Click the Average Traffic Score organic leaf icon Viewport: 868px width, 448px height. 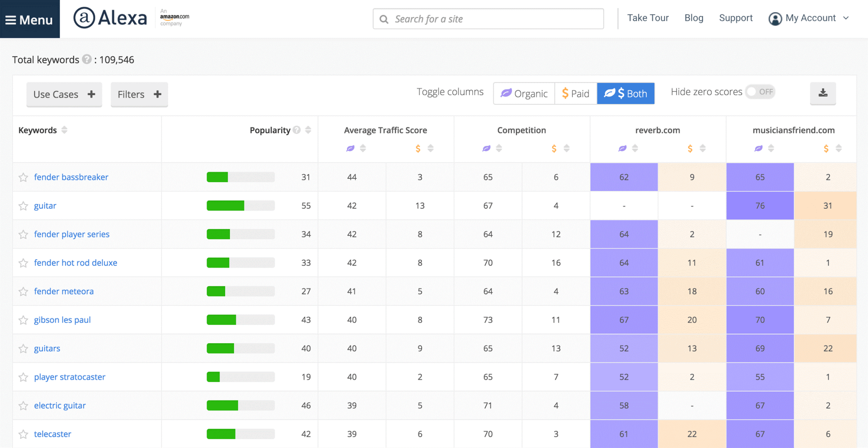pos(350,148)
